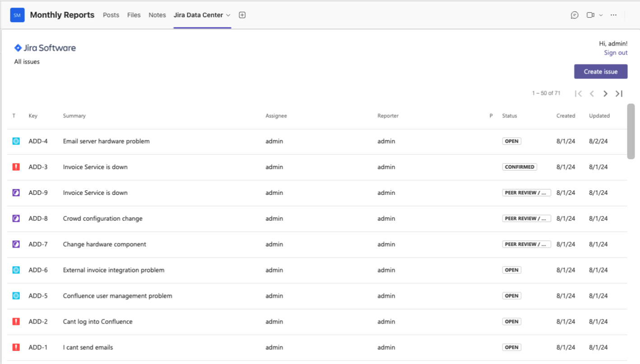Switch to the Posts tab

(111, 15)
